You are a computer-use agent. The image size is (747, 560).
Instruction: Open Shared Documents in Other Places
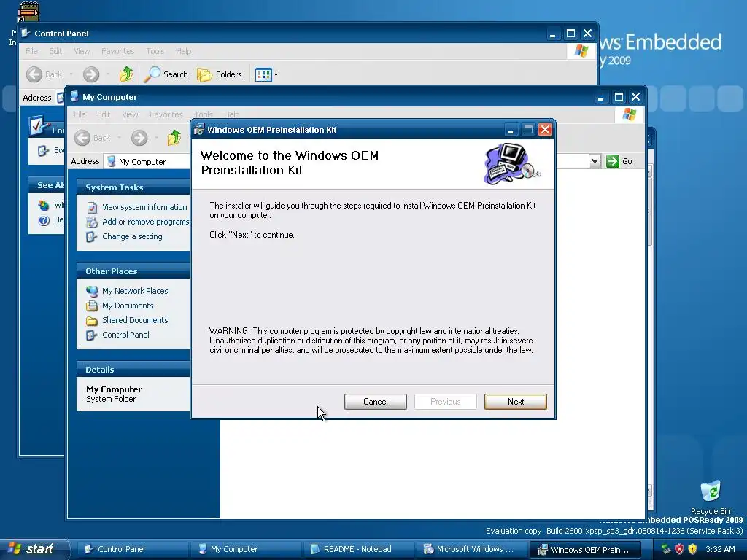135,320
